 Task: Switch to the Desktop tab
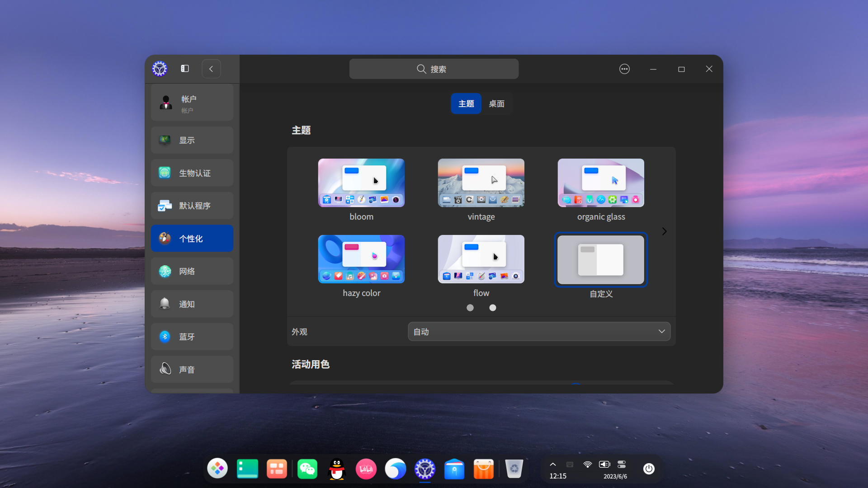(496, 104)
